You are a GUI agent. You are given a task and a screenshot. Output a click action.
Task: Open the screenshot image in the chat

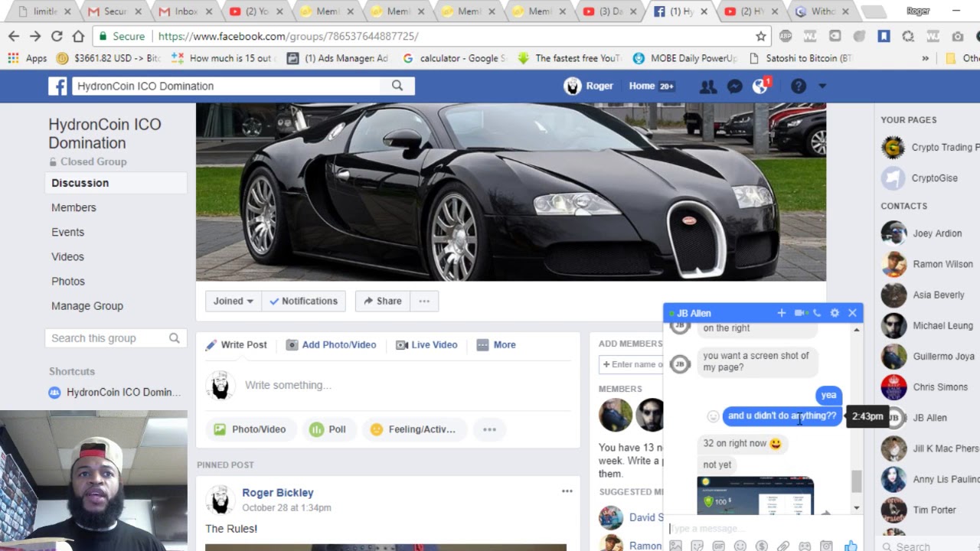pos(755,496)
